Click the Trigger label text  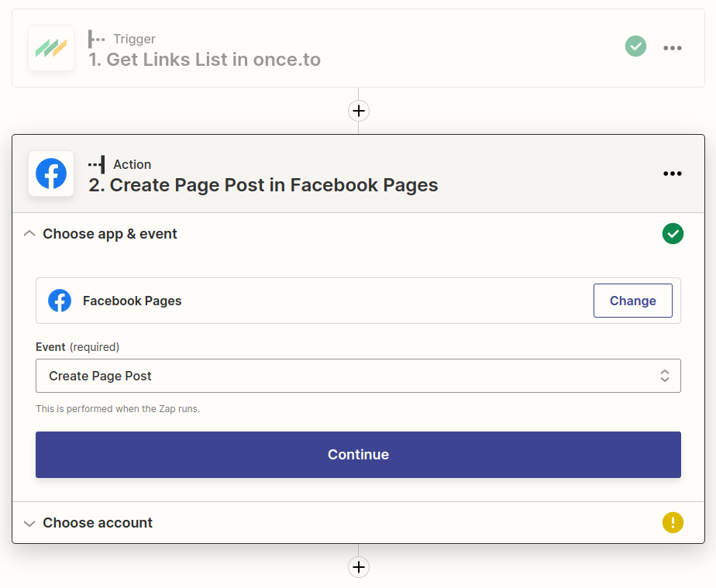[x=134, y=40]
